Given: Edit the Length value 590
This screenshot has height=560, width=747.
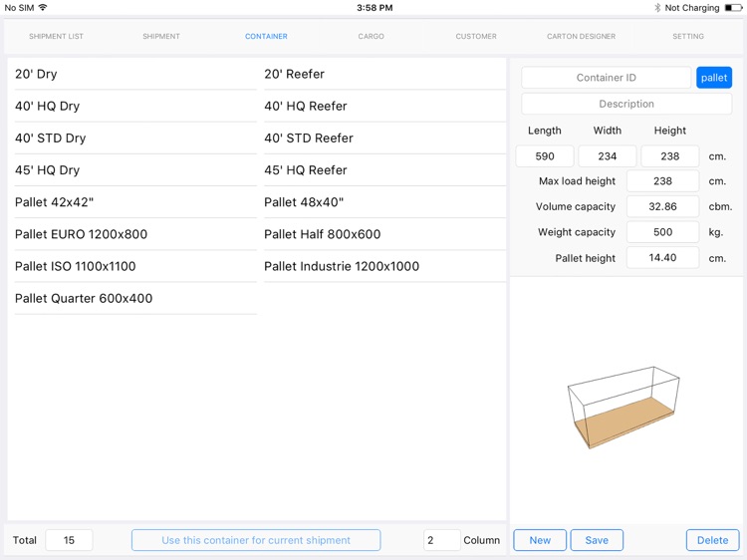Looking at the screenshot, I should point(545,156).
